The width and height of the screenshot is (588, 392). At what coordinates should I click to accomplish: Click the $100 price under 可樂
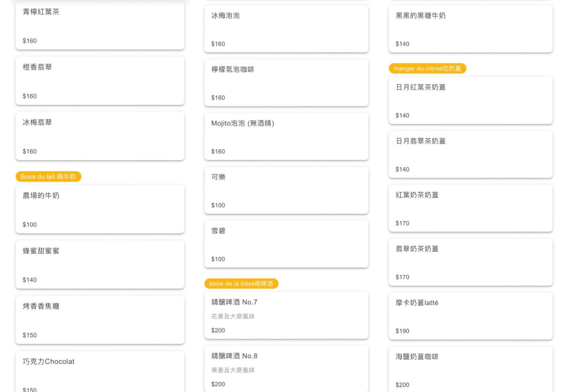click(218, 205)
